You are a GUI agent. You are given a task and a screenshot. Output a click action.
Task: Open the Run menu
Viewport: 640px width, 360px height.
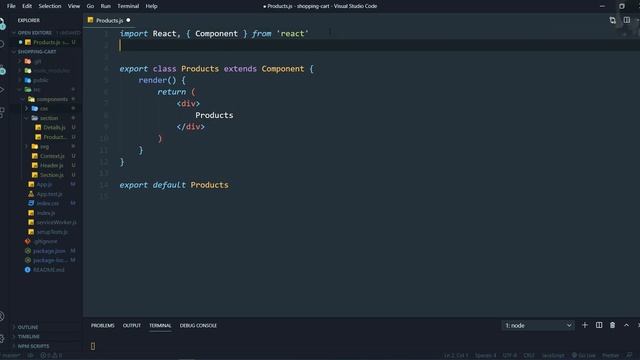coord(106,6)
